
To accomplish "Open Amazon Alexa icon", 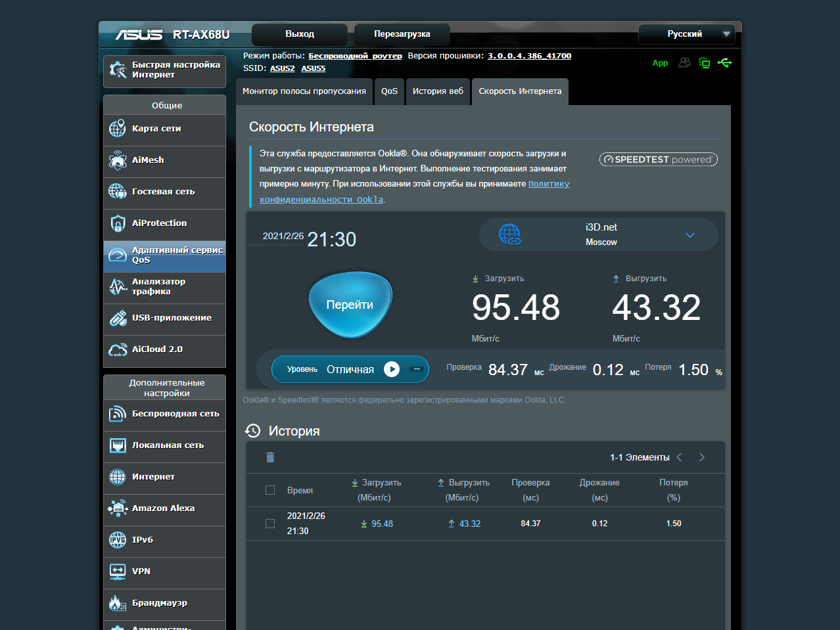I will coord(118,508).
